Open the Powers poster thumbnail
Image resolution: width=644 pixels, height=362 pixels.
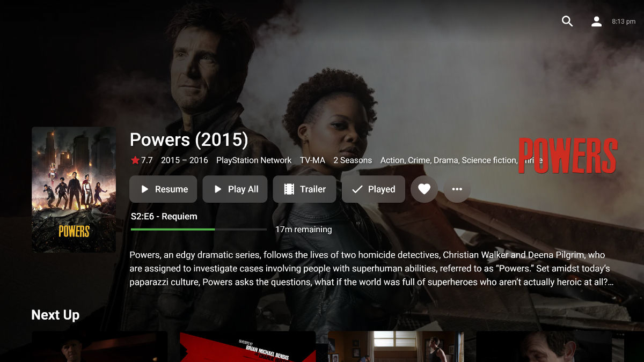(74, 189)
